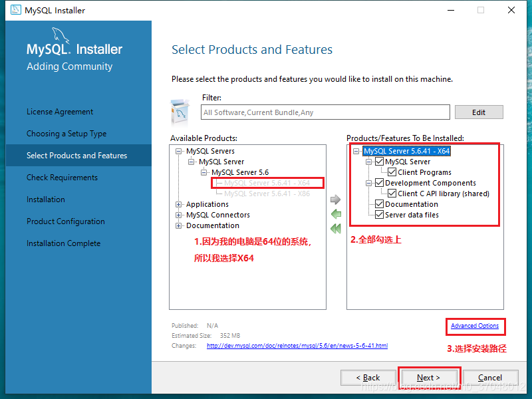The width and height of the screenshot is (532, 399).
Task: Click the MySQL dolphin logo
Action: 61,35
